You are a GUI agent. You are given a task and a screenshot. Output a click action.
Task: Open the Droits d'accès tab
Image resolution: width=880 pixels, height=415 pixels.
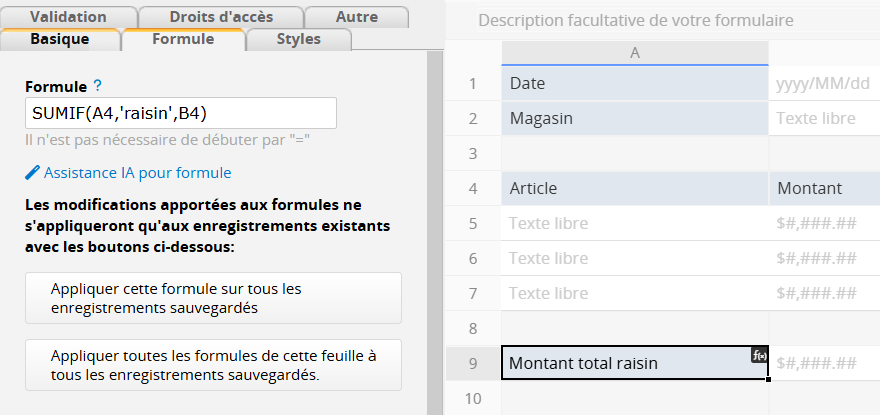point(221,17)
